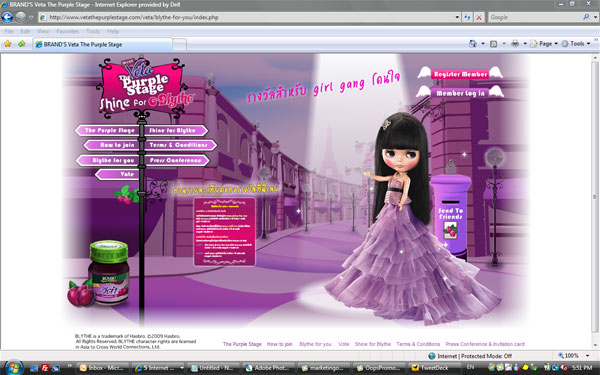The width and height of the screenshot is (600, 375).
Task: Click the Veta bottle product image
Action: 108,274
